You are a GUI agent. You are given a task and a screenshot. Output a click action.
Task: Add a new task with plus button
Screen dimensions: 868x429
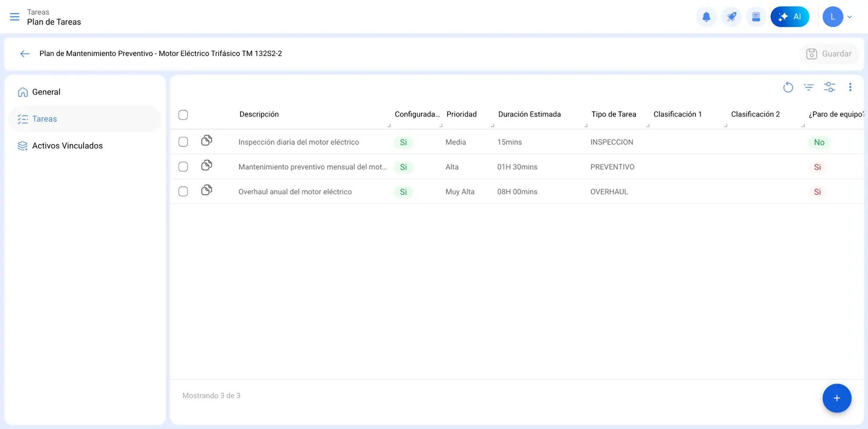[x=837, y=398]
